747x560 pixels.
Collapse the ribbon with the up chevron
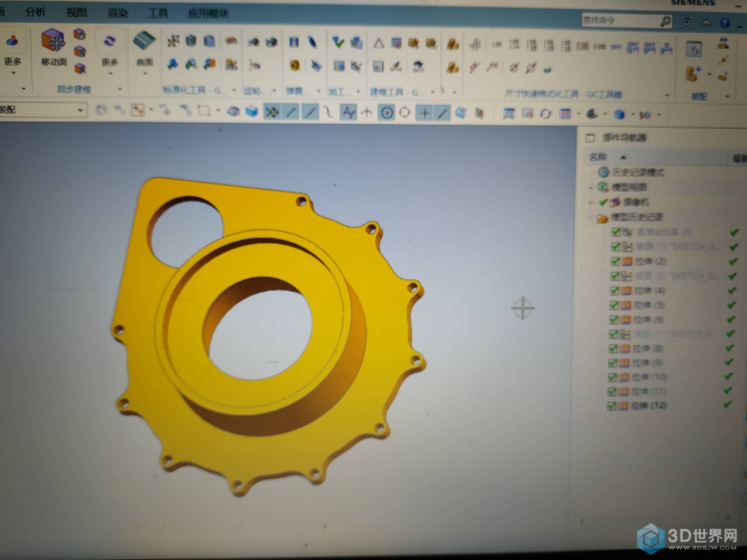tap(706, 23)
